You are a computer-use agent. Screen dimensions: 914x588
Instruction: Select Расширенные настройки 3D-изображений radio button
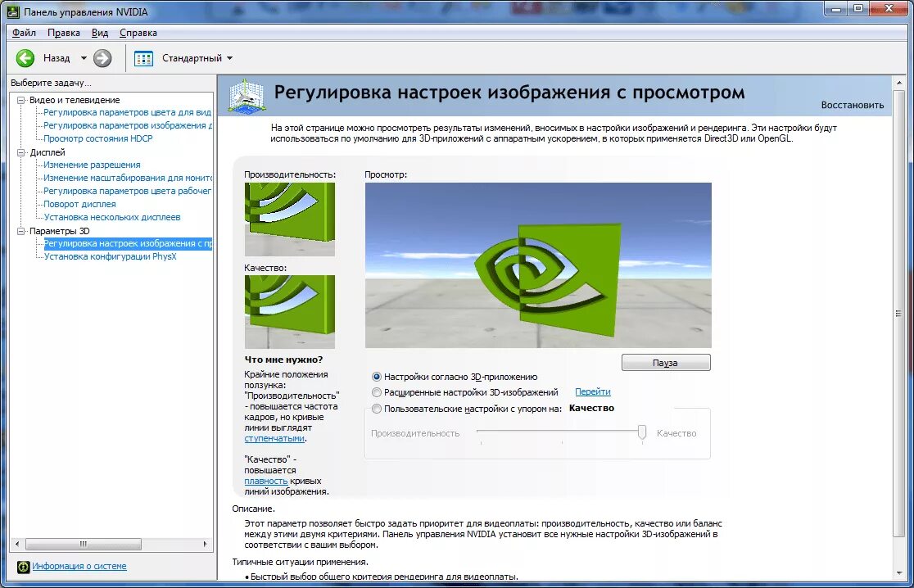point(377,392)
